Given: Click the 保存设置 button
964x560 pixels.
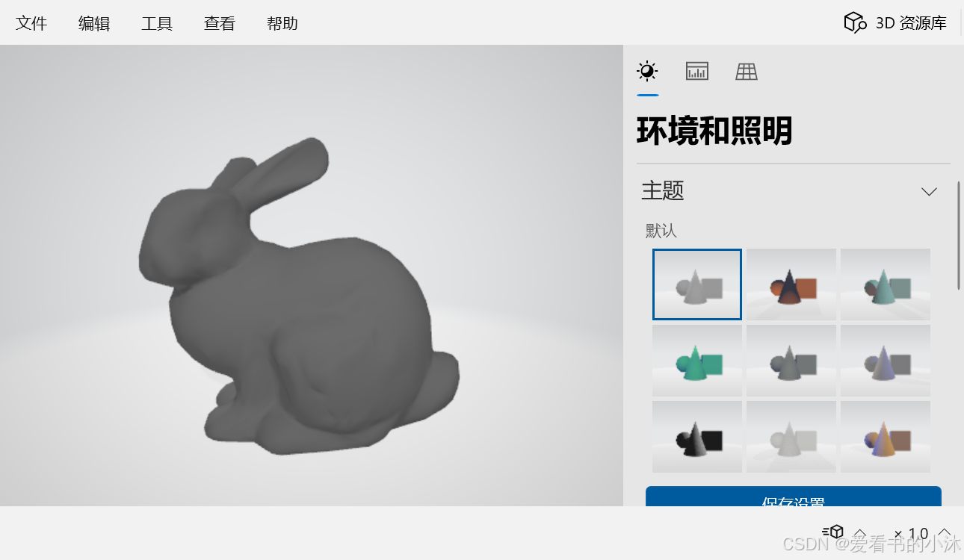Looking at the screenshot, I should point(794,497).
